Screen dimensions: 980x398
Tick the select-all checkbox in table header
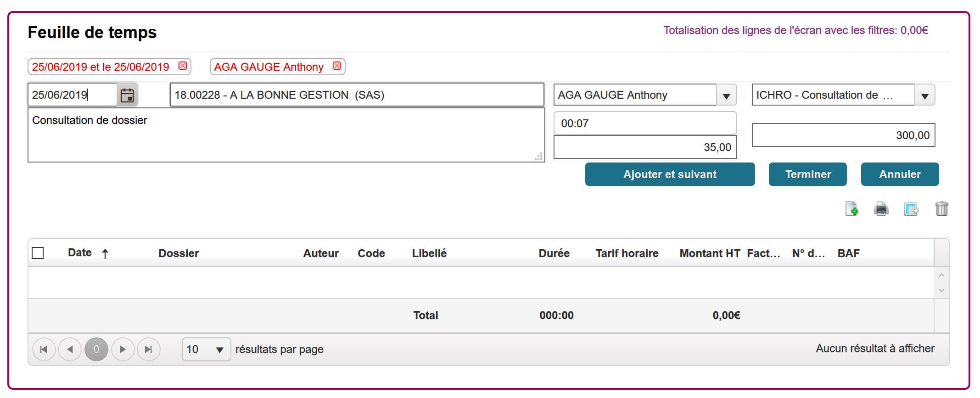(x=38, y=253)
